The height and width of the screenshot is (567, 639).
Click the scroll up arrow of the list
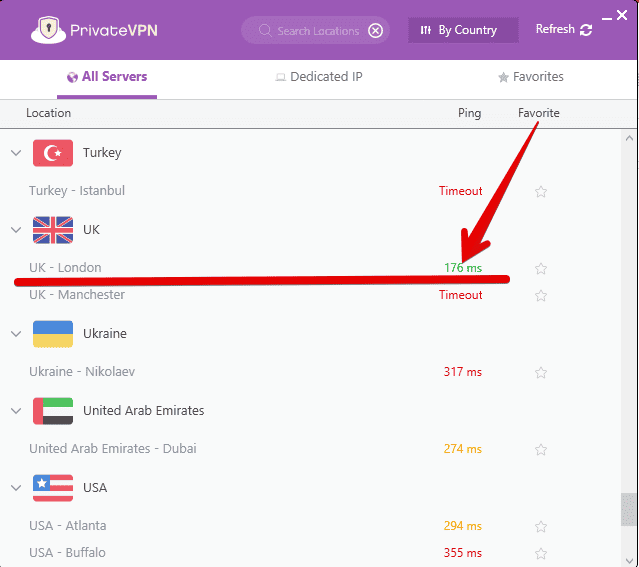tap(629, 139)
